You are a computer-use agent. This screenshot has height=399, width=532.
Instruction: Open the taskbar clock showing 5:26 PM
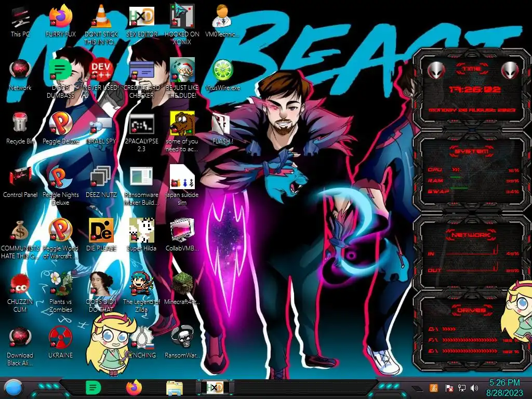504,388
